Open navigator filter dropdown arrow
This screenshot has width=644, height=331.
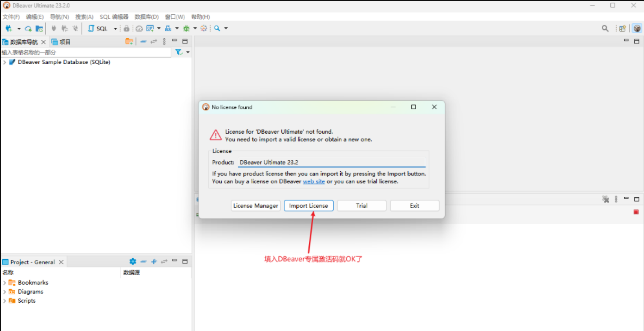188,52
